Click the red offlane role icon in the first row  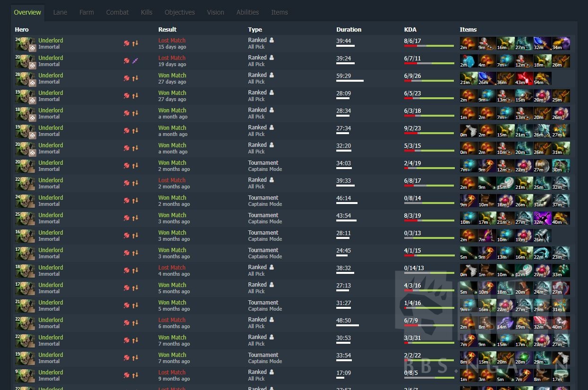(127, 43)
